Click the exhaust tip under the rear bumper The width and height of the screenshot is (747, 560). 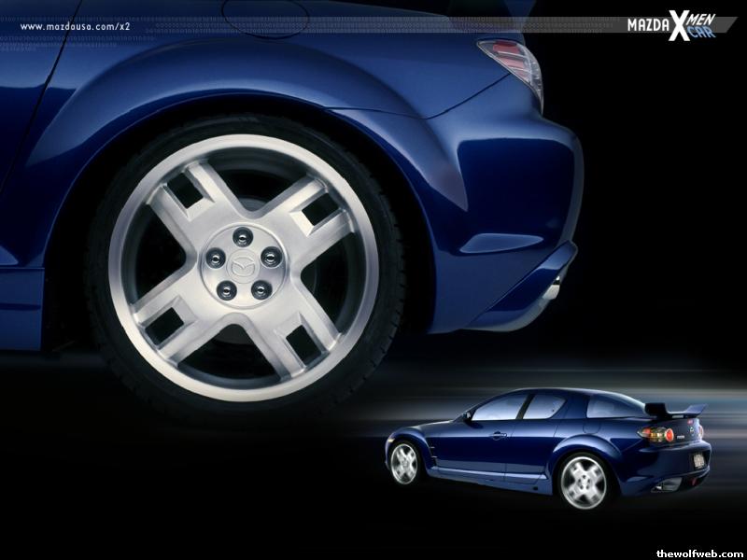pos(552,289)
